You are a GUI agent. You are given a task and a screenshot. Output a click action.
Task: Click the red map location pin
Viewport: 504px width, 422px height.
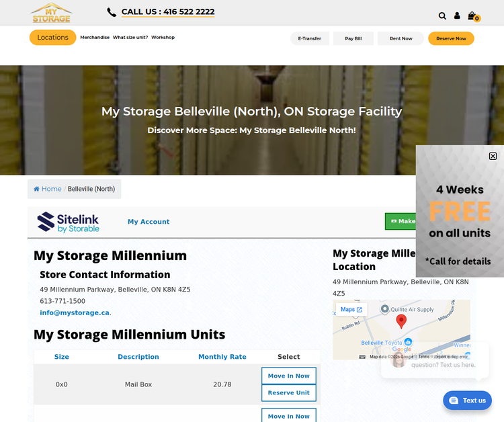401,321
